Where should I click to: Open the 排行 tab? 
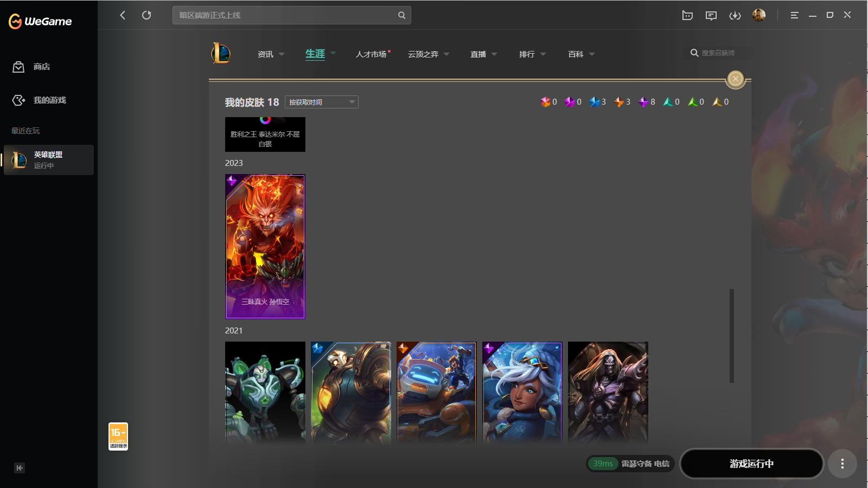(527, 54)
